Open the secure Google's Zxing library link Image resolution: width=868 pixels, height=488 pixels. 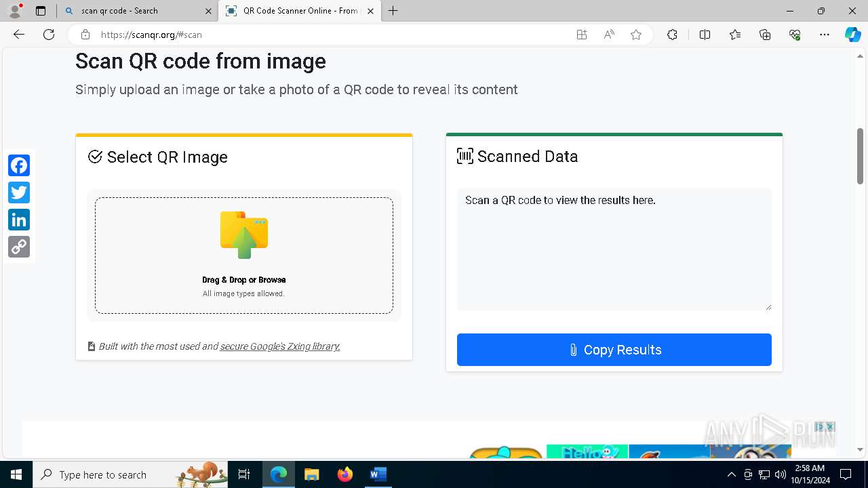pos(280,346)
